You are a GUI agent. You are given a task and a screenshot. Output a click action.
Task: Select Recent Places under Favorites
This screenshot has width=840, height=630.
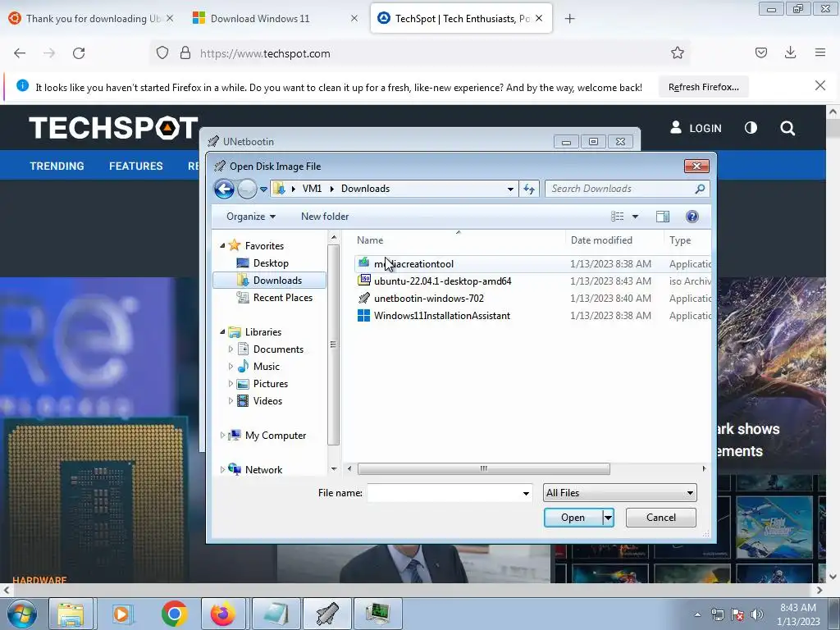pos(282,297)
